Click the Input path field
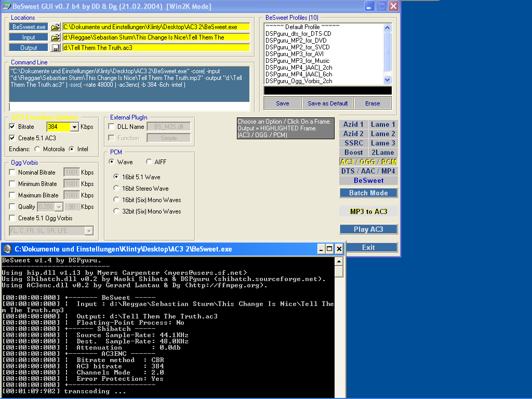 pyautogui.click(x=156, y=37)
